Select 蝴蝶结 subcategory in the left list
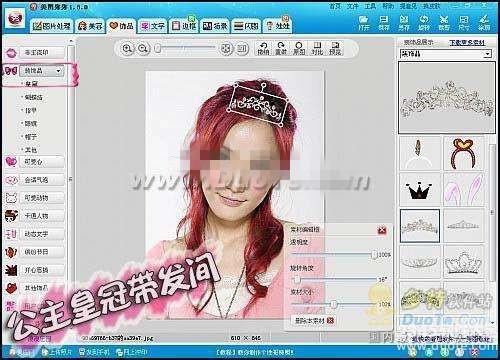This screenshot has height=360, width=500. pos(33,97)
